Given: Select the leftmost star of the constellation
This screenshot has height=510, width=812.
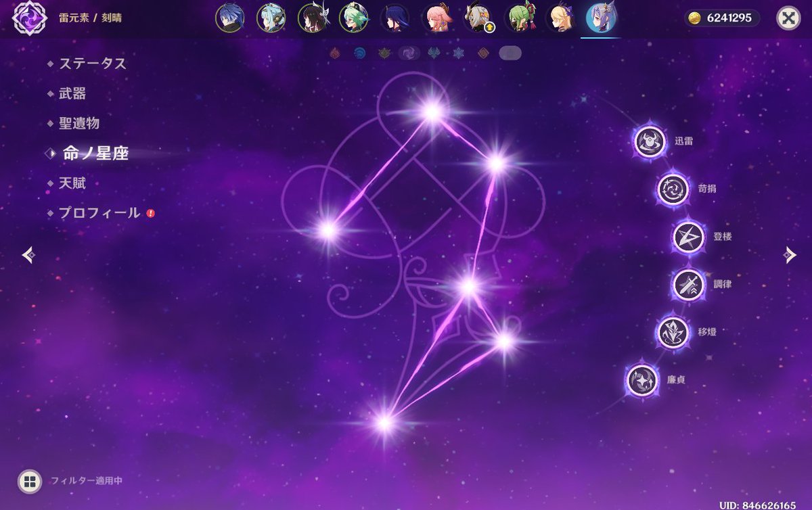Looking at the screenshot, I should pos(328,231).
